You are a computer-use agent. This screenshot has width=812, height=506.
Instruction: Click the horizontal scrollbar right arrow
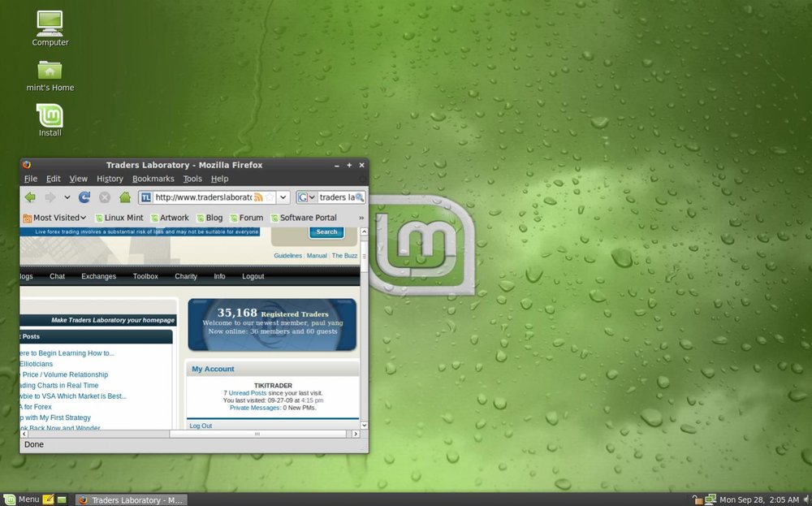[356, 434]
